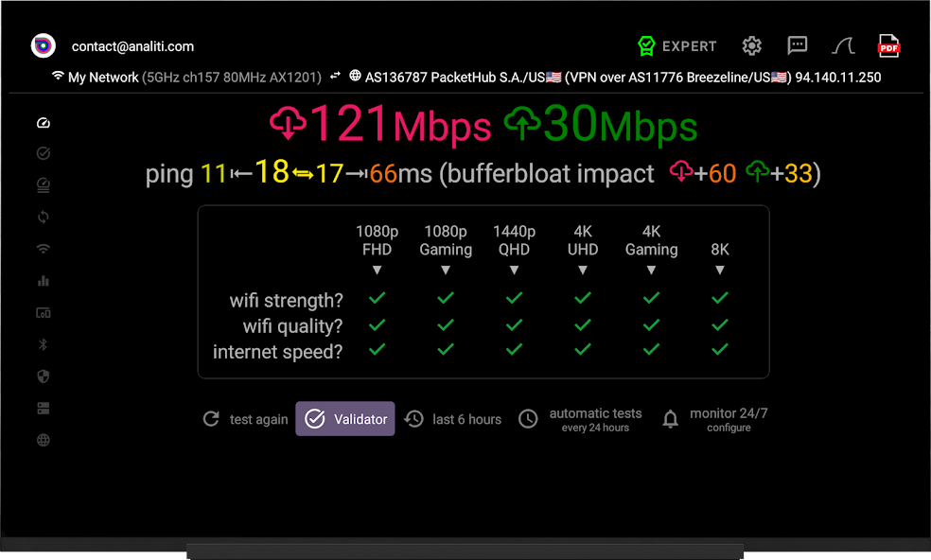The height and width of the screenshot is (560, 931).
Task: Toggle the EXPERT mode badge
Action: point(676,45)
